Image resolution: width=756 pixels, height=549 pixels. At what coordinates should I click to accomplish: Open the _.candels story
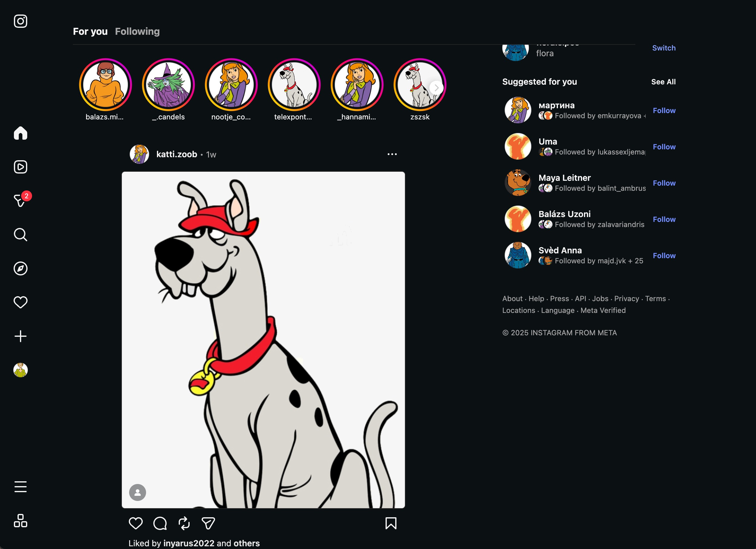[168, 85]
